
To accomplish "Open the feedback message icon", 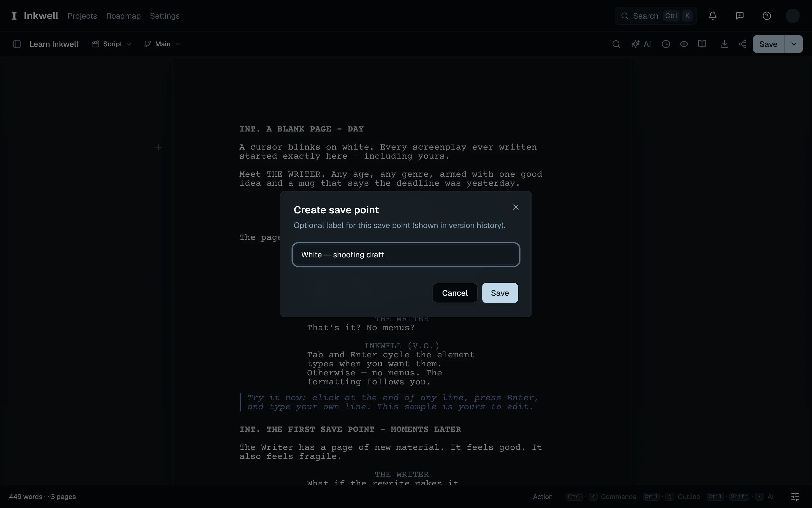I will click(740, 16).
